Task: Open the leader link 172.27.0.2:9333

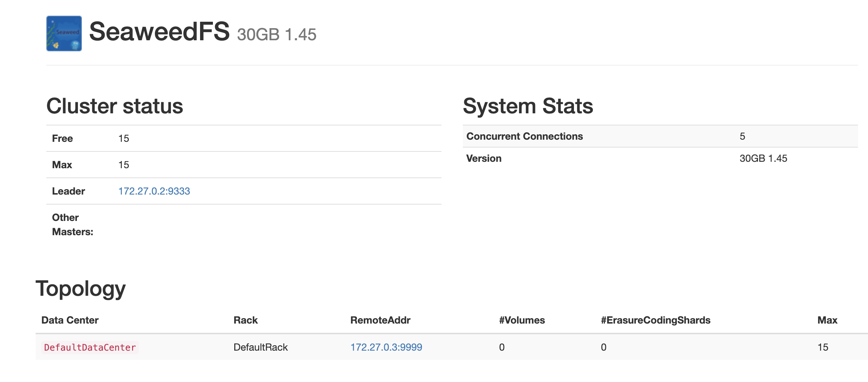Action: click(154, 191)
